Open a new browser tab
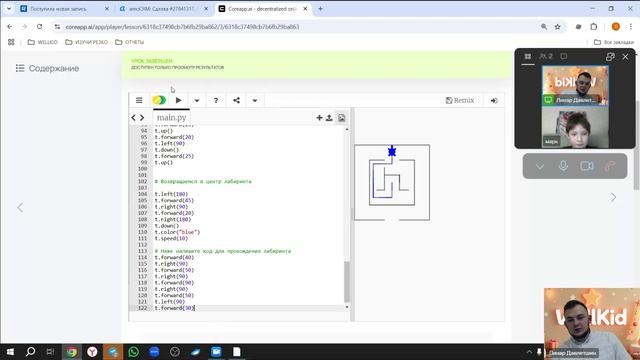Screen dimensions: 640x360 [x=320, y=9]
